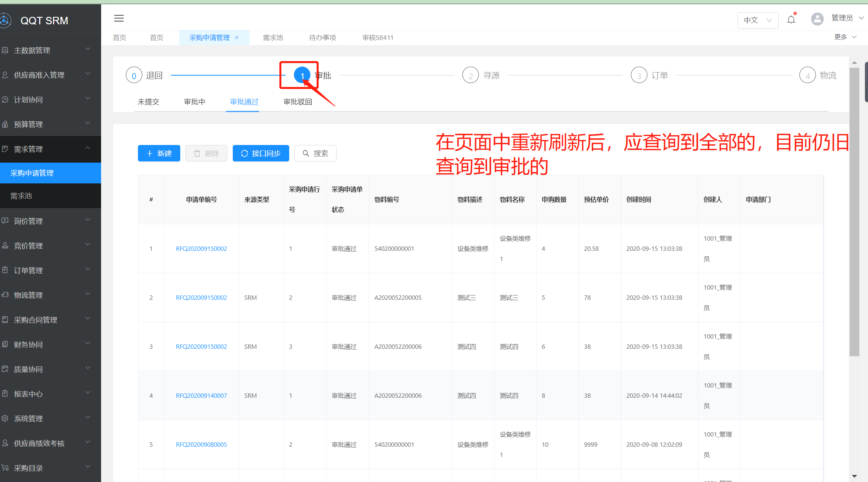Open the 管理员 user dropdown
The image size is (868, 482).
coord(847,18)
